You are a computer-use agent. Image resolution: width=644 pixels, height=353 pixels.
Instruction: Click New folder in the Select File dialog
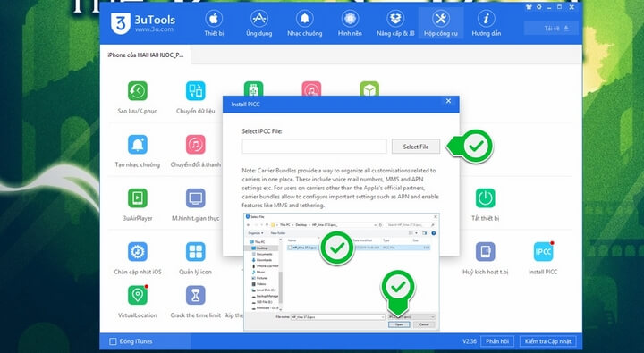click(x=278, y=233)
